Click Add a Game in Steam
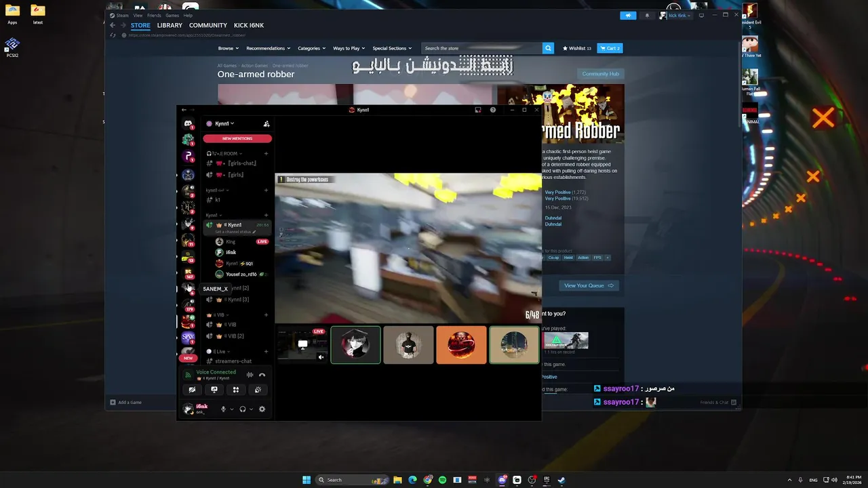Screen dimensions: 868x488 126,403
